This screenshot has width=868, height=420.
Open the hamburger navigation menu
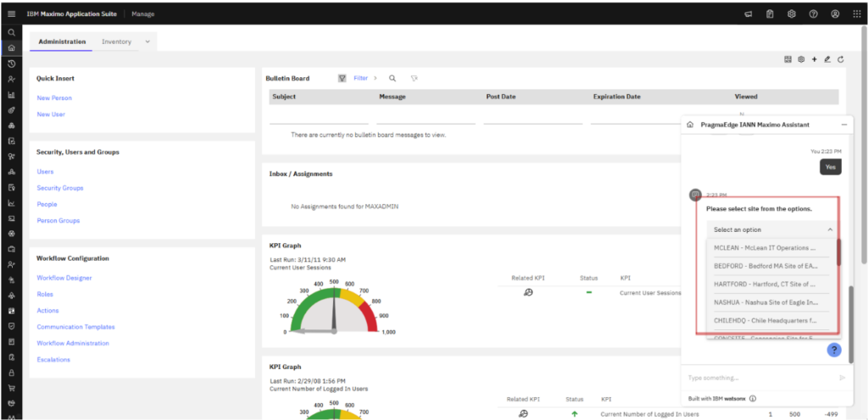pos(12,14)
